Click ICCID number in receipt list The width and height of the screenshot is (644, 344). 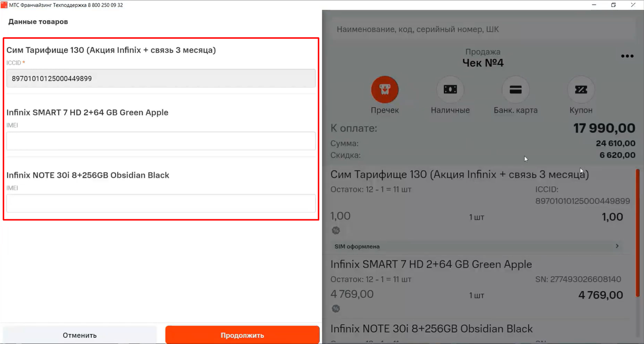point(582,201)
